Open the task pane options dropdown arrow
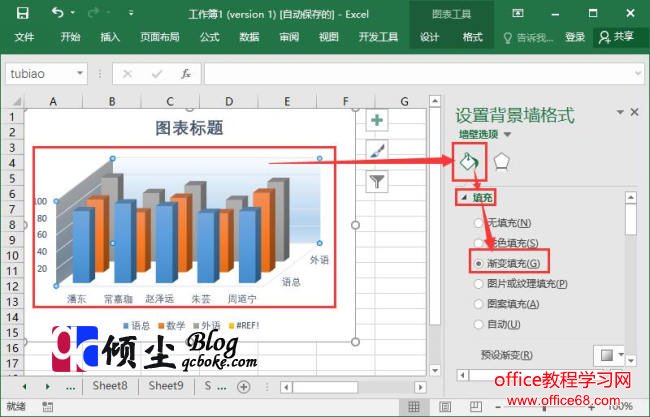650x417 pixels. tap(620, 112)
